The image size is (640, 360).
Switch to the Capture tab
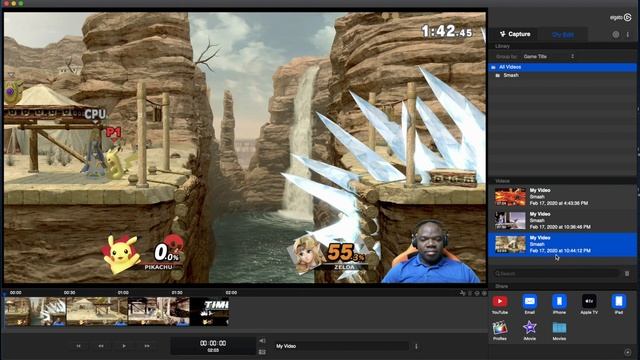516,34
